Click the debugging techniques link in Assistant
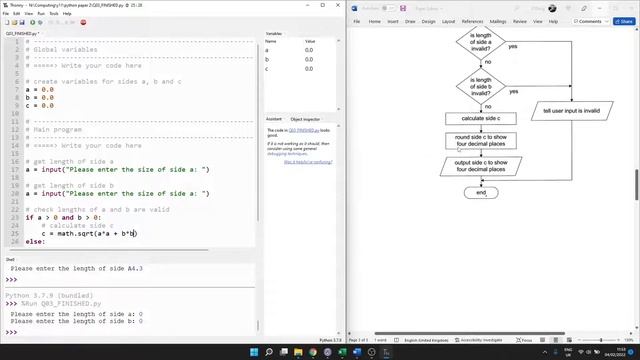The image size is (640, 360). click(287, 153)
